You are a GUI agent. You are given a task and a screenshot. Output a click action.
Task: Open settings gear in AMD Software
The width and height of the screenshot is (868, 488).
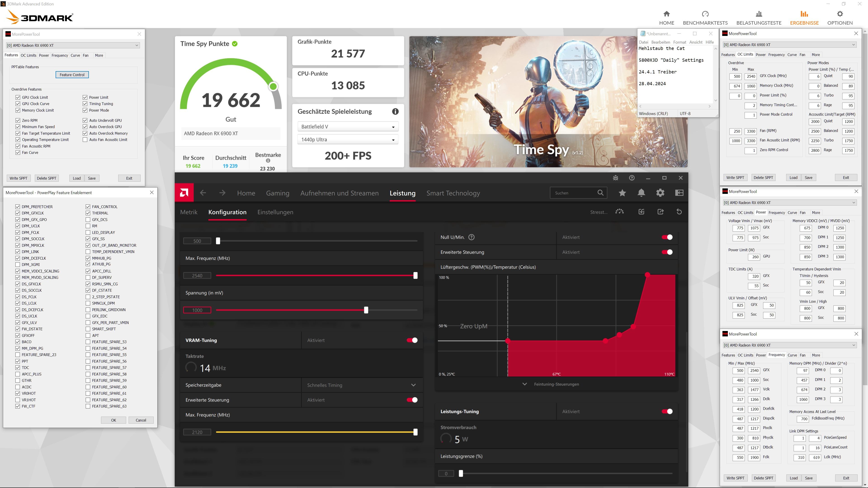tap(660, 193)
